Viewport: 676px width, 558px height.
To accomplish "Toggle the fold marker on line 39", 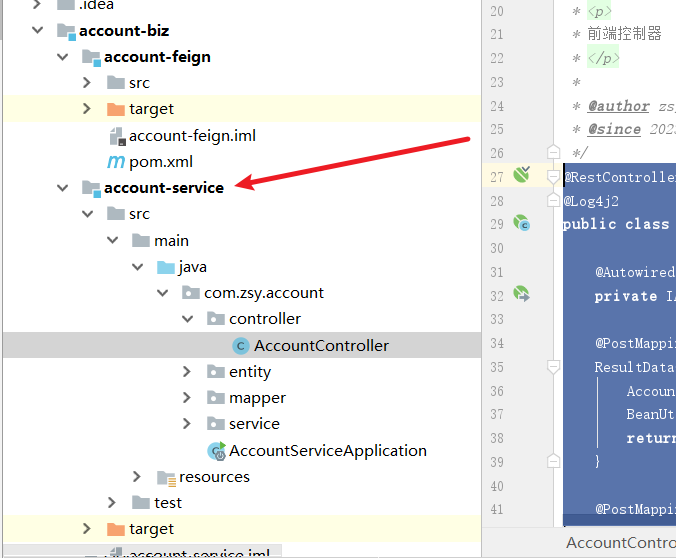I will click(x=553, y=460).
